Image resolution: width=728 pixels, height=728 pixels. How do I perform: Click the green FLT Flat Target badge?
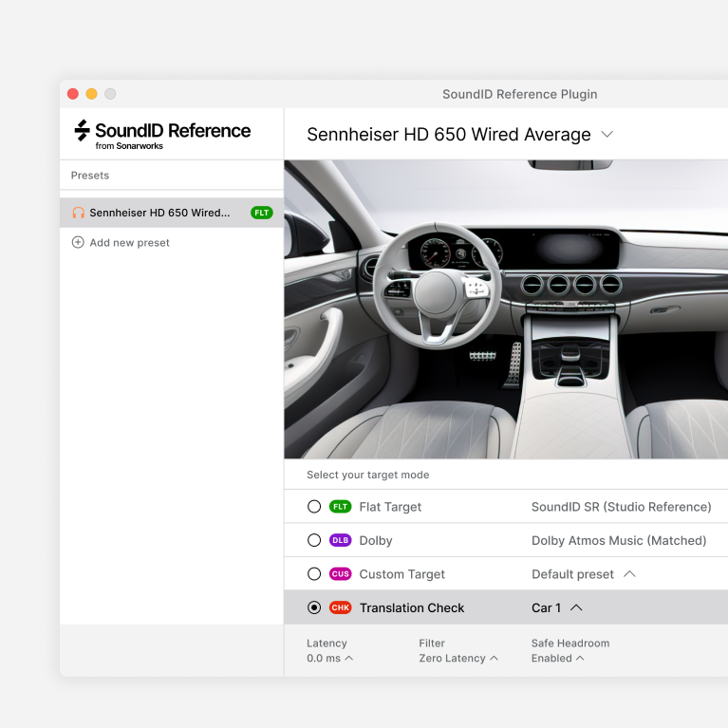coord(340,507)
